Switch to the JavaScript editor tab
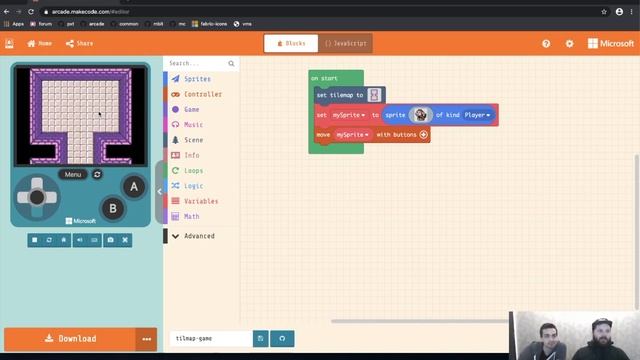 coord(345,43)
